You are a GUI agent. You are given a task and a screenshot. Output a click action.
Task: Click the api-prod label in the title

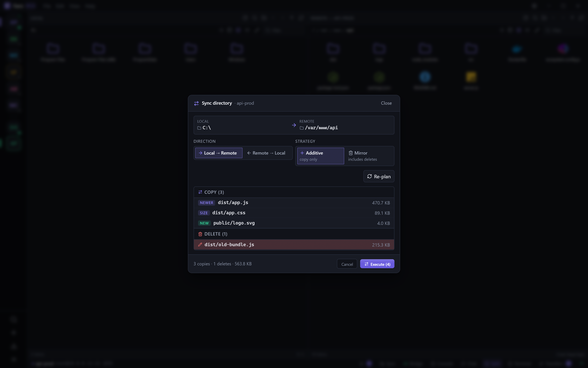click(245, 103)
